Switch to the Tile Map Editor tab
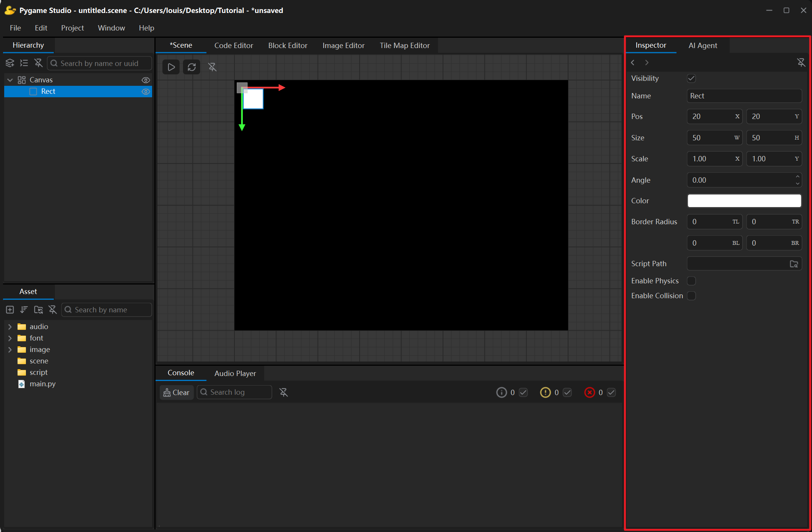 point(404,45)
